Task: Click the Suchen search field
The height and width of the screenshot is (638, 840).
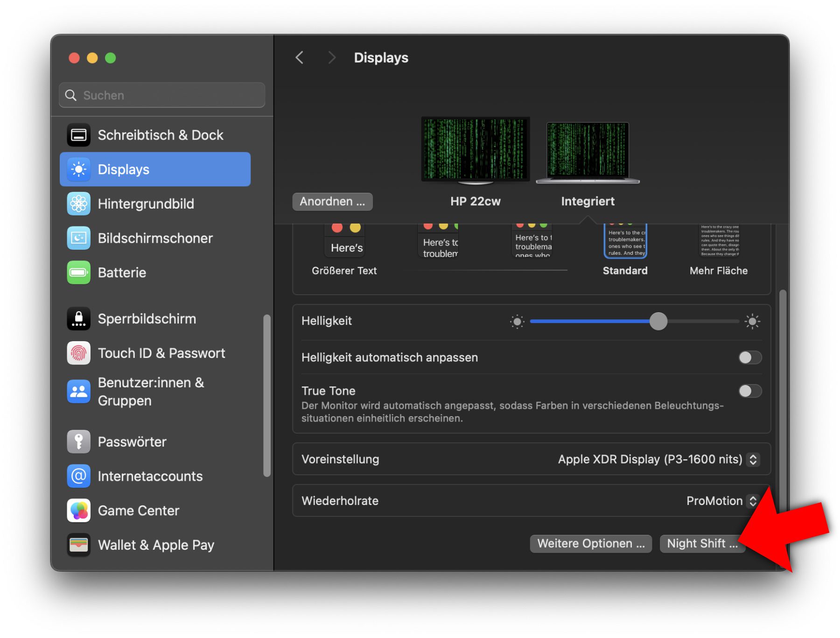Action: 162,95
